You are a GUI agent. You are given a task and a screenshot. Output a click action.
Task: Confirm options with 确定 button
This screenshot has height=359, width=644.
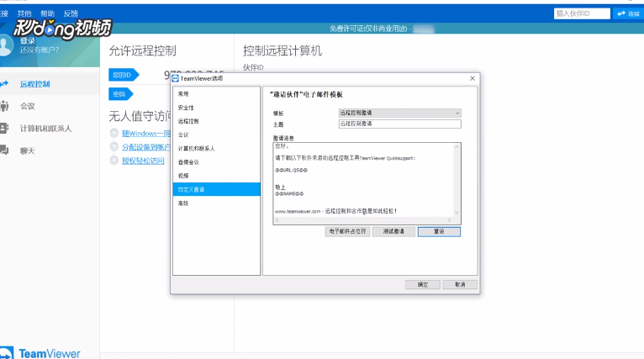[423, 285]
